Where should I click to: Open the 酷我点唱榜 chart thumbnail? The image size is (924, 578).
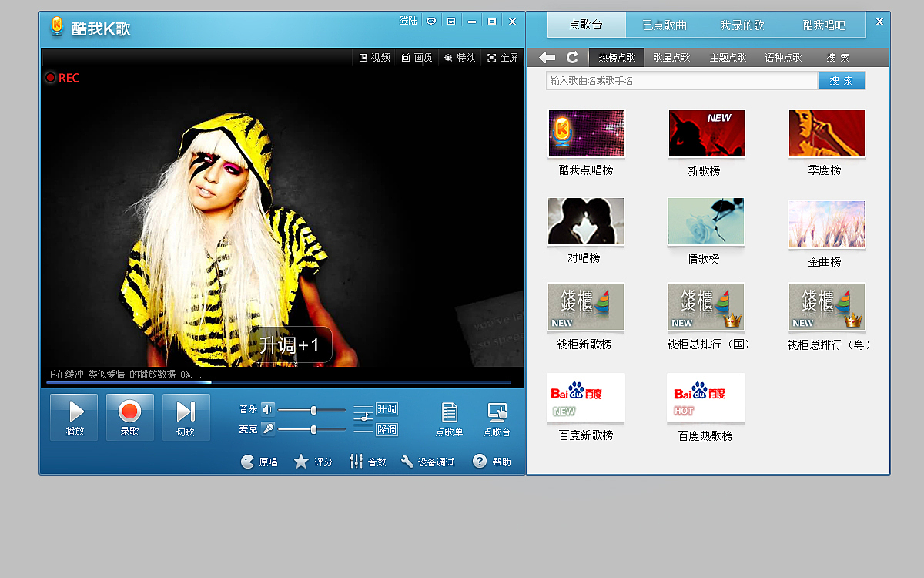tap(586, 133)
